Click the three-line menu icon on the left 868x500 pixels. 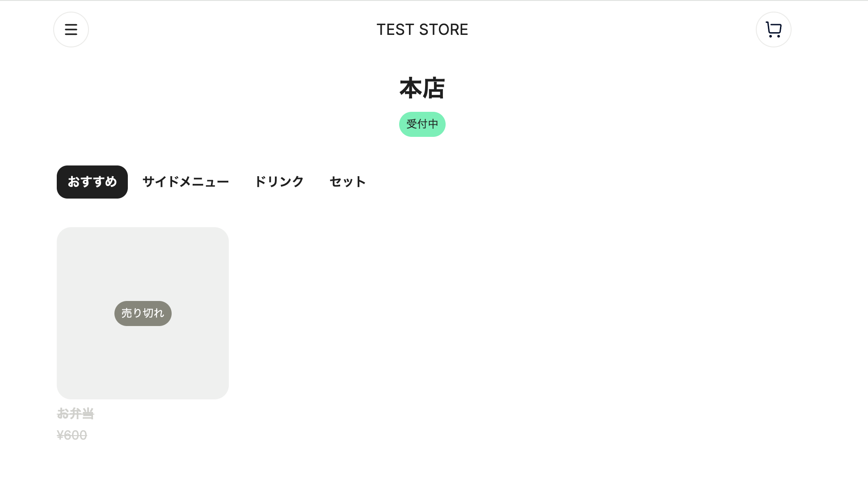pos(71,29)
